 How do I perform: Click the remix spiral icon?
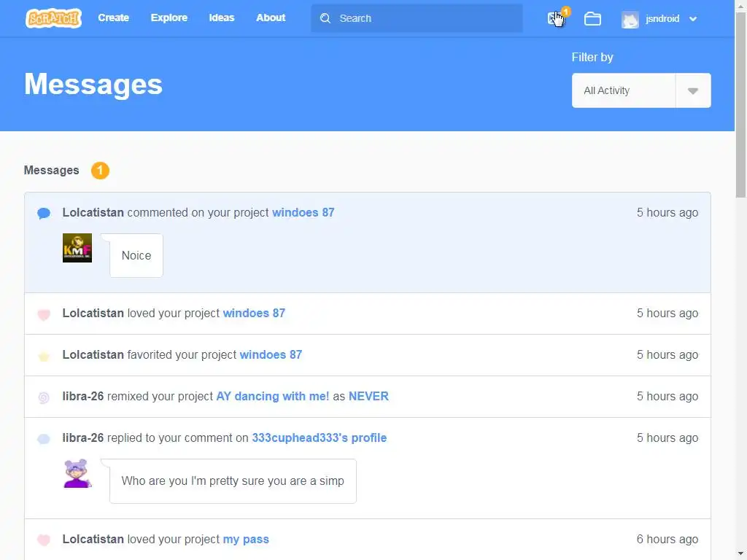tap(44, 397)
